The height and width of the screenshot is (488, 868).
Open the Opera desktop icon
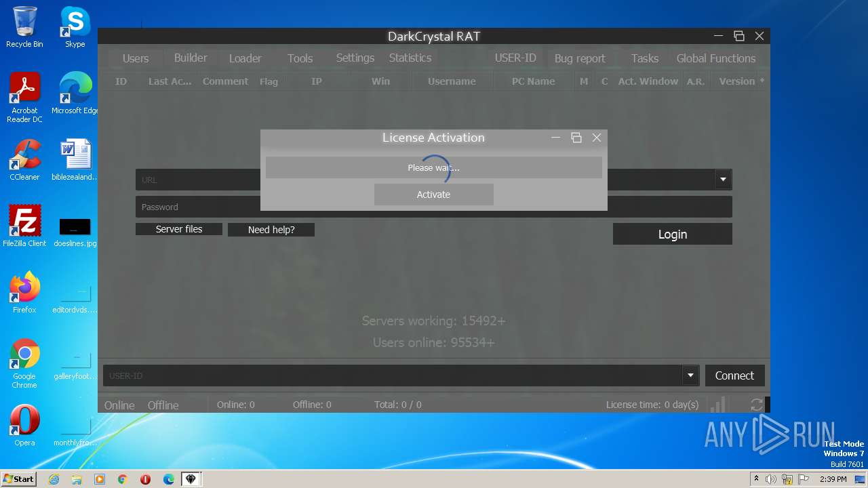(24, 426)
